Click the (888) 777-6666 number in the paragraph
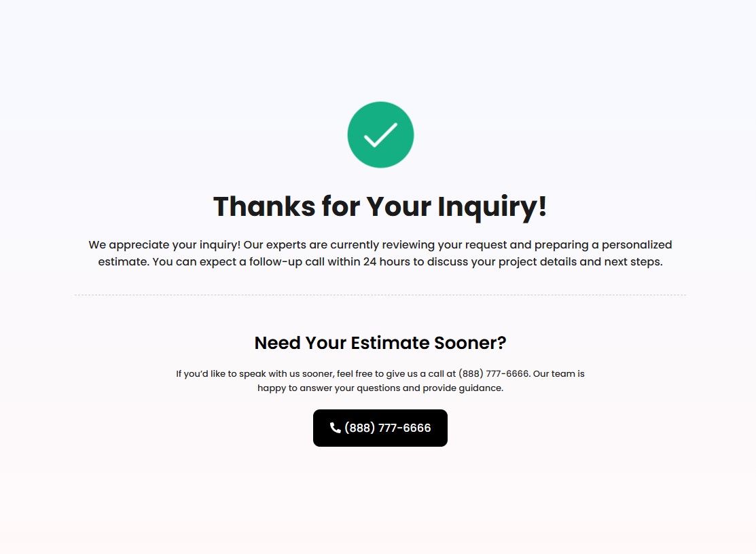756x554 pixels. tap(494, 374)
